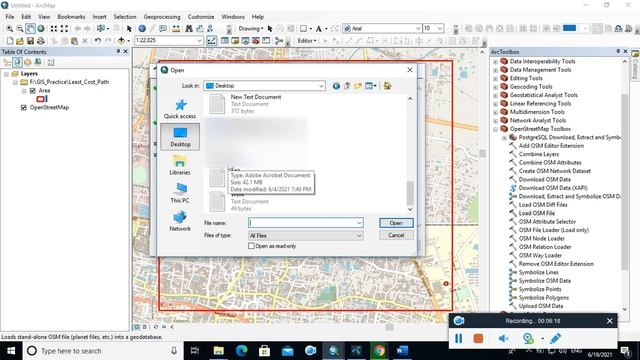Screen dimensions: 640x360
Task: Choose the Select Elements arrow tool
Action: tap(129, 29)
